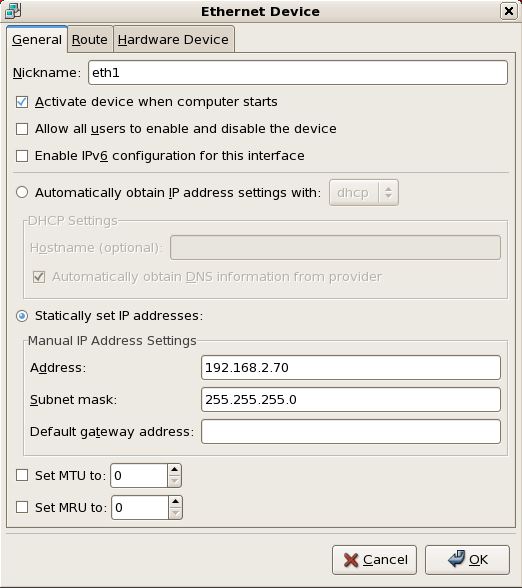This screenshot has height=588, width=522.
Task: Decrease the MTU value with down arrow
Action: click(174, 481)
